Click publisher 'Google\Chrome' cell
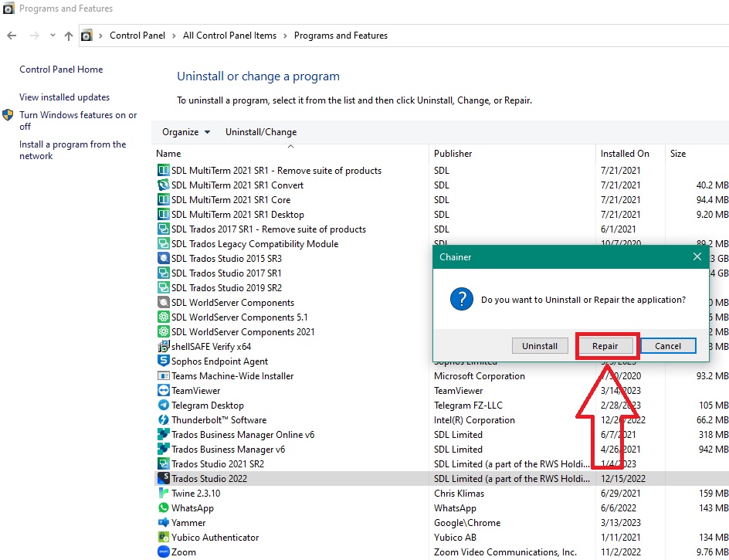This screenshot has height=560, width=729. click(467, 523)
